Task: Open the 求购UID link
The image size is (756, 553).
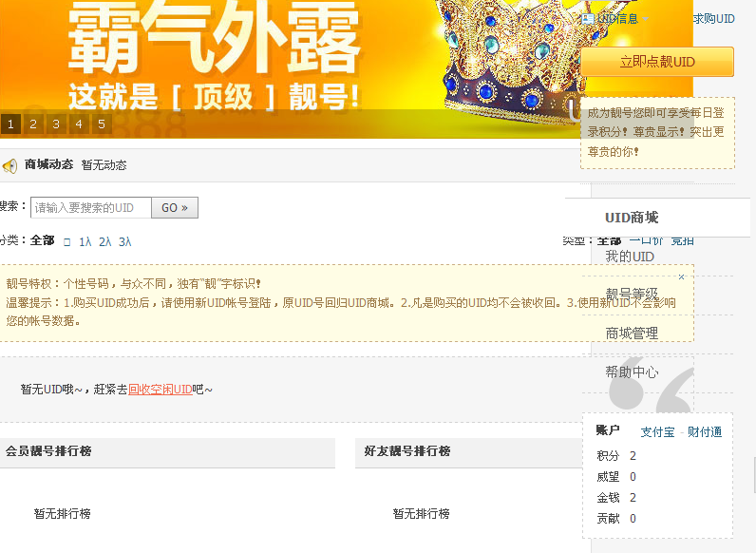Action: (713, 19)
